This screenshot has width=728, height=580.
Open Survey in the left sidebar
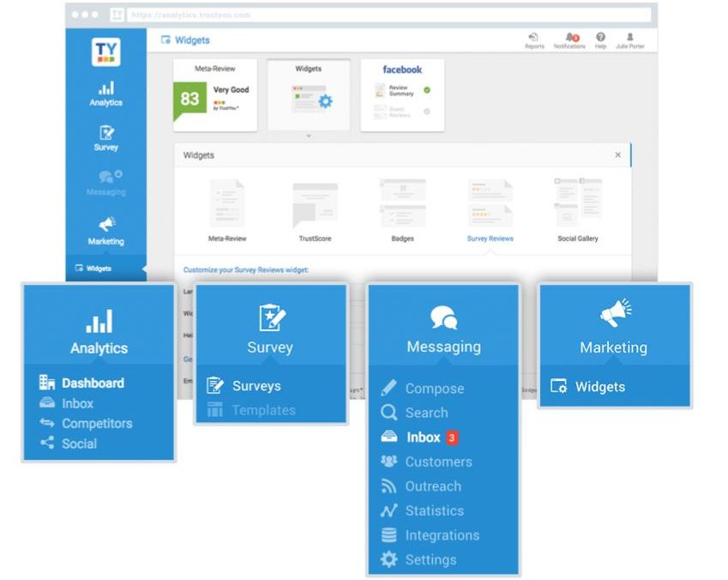pyautogui.click(x=105, y=138)
